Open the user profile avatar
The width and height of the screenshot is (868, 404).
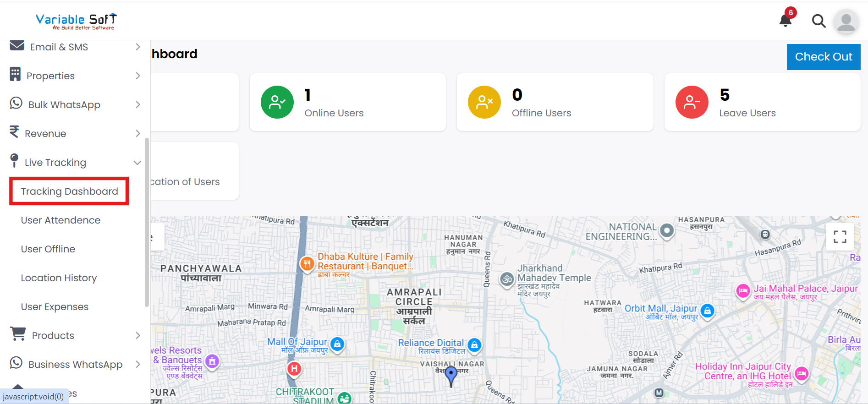(x=846, y=22)
